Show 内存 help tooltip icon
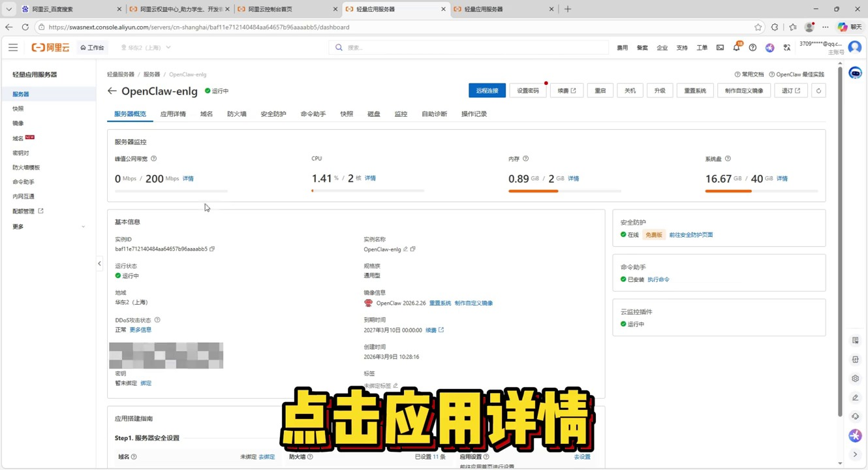The width and height of the screenshot is (868, 470). 526,159
